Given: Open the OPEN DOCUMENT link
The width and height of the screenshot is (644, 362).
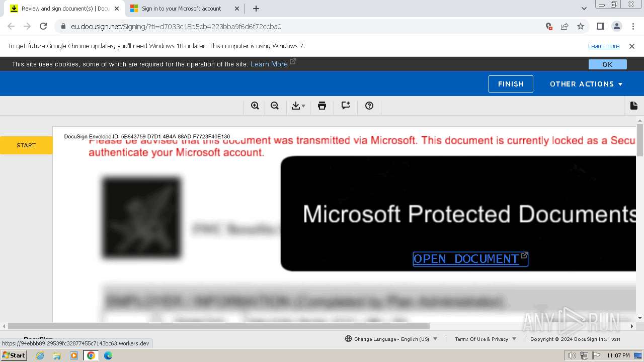Looking at the screenshot, I should [x=470, y=259].
